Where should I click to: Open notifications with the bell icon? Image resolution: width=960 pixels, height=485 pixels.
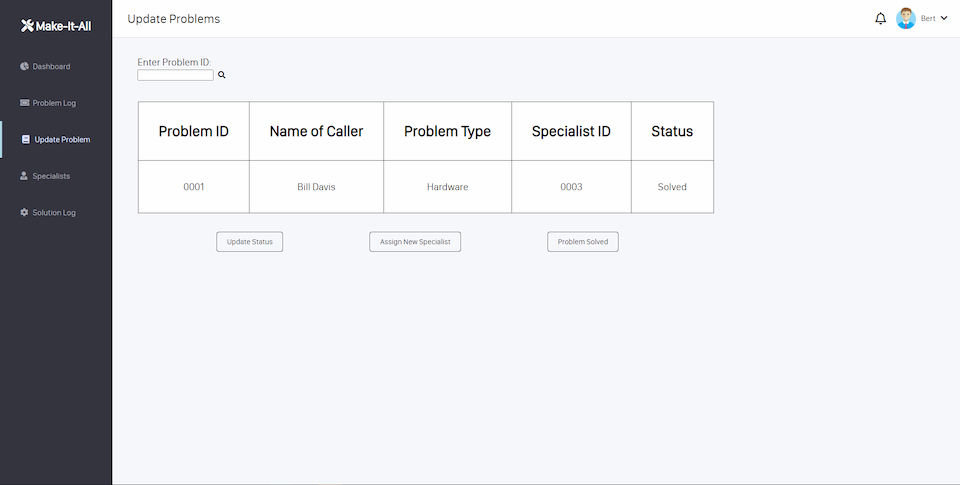click(880, 19)
